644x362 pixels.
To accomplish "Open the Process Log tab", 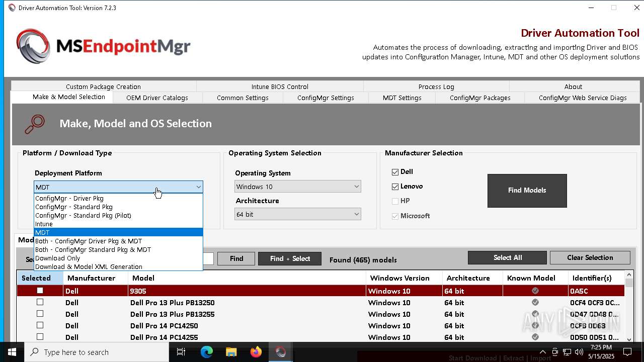I will [436, 86].
